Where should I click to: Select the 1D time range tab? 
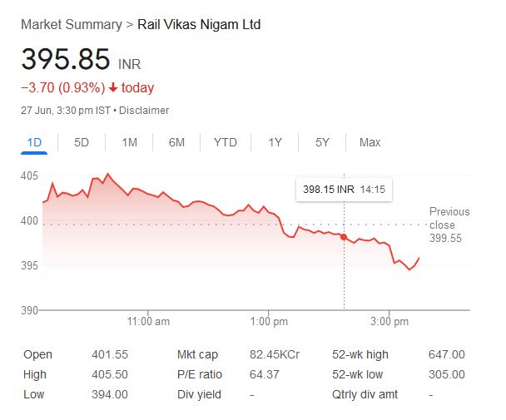coord(34,142)
